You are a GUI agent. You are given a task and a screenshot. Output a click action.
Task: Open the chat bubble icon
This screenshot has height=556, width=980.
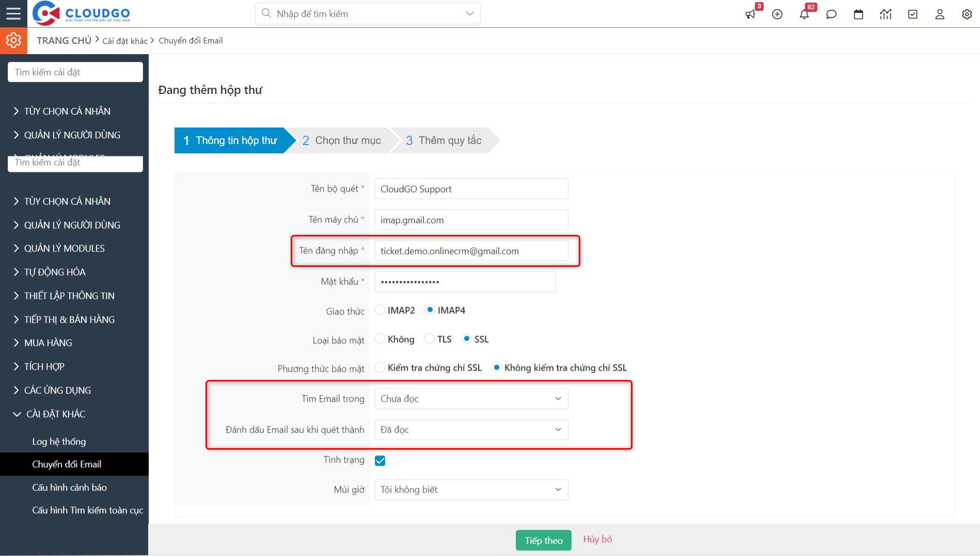pos(831,14)
